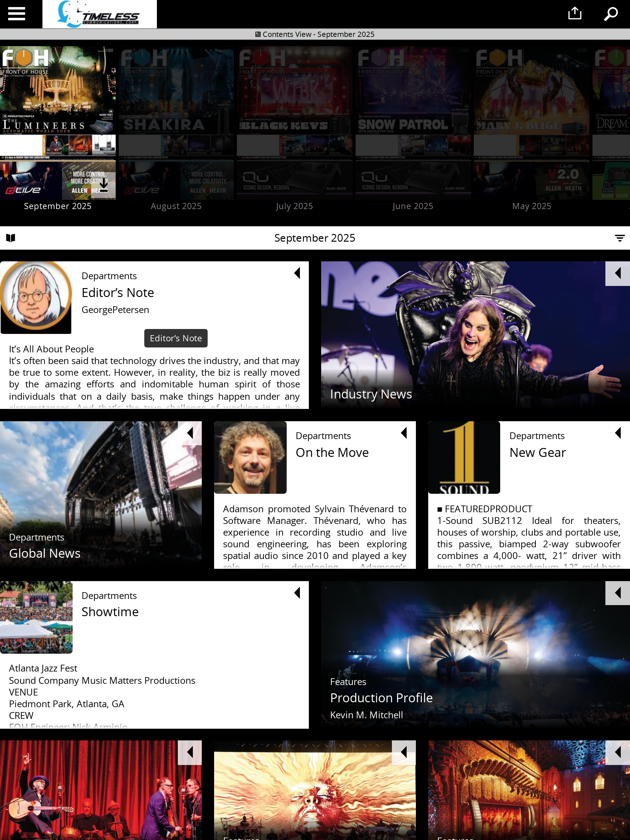The image size is (630, 840).
Task: Select the Lumineers September 2025 cover thumbnail
Action: (x=58, y=123)
